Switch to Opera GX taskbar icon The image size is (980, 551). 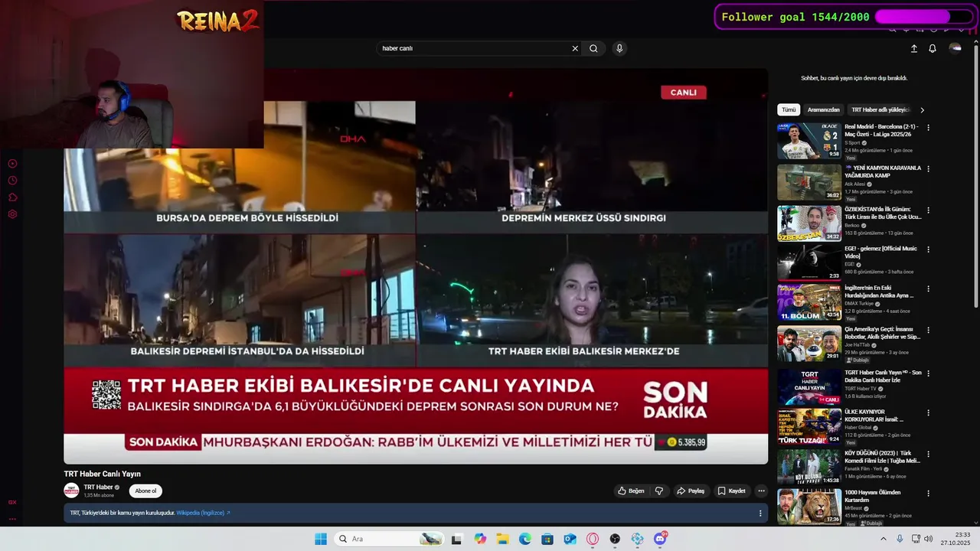pyautogui.click(x=593, y=539)
